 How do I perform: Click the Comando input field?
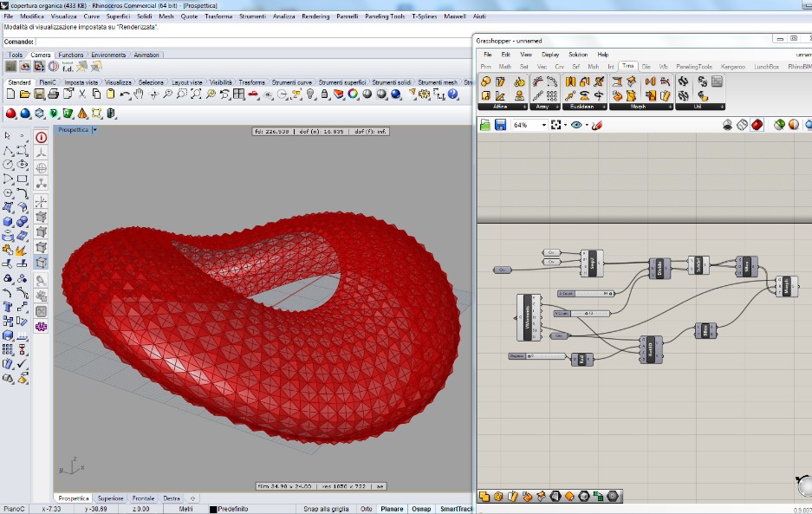click(253, 42)
